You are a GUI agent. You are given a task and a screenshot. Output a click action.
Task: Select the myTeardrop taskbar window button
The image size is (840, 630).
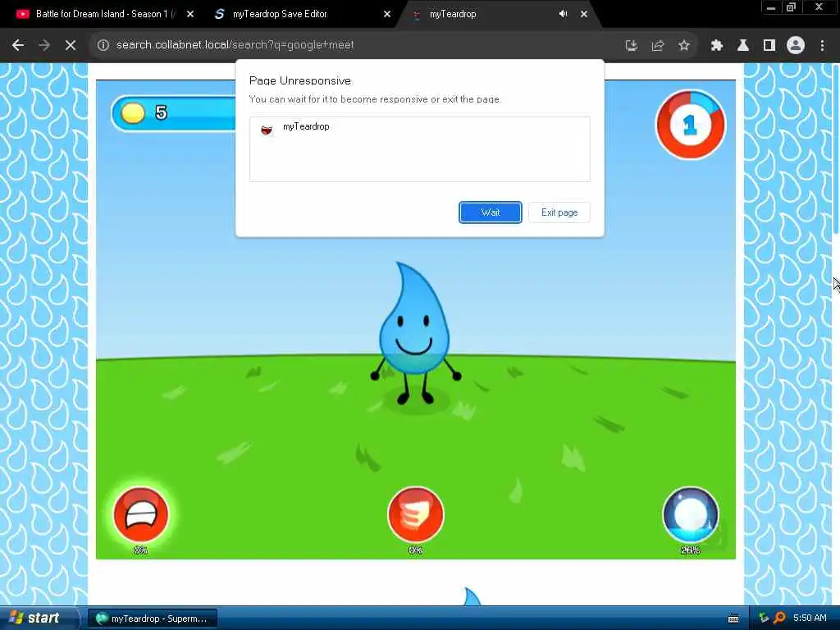point(153,619)
